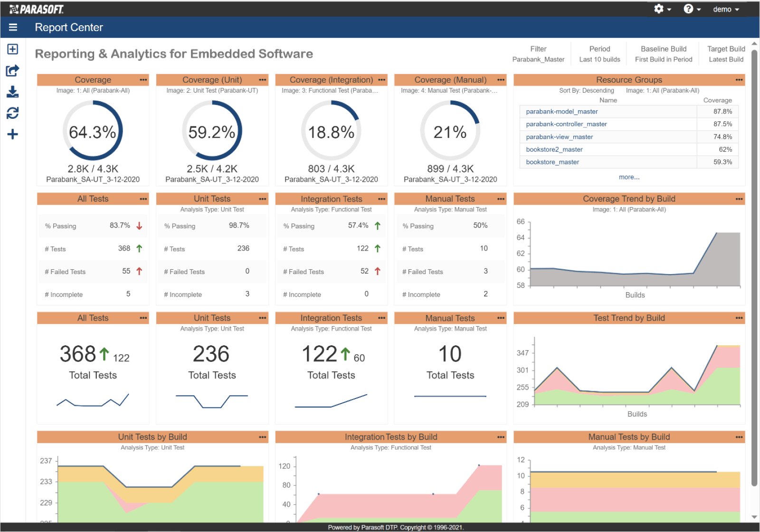Share the dashboard via the export icon

click(x=13, y=70)
